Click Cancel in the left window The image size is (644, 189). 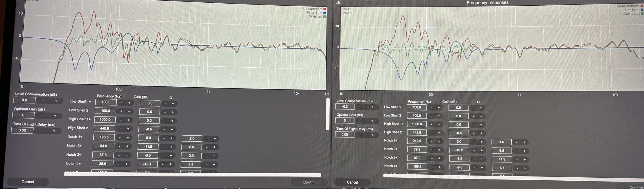point(28,182)
